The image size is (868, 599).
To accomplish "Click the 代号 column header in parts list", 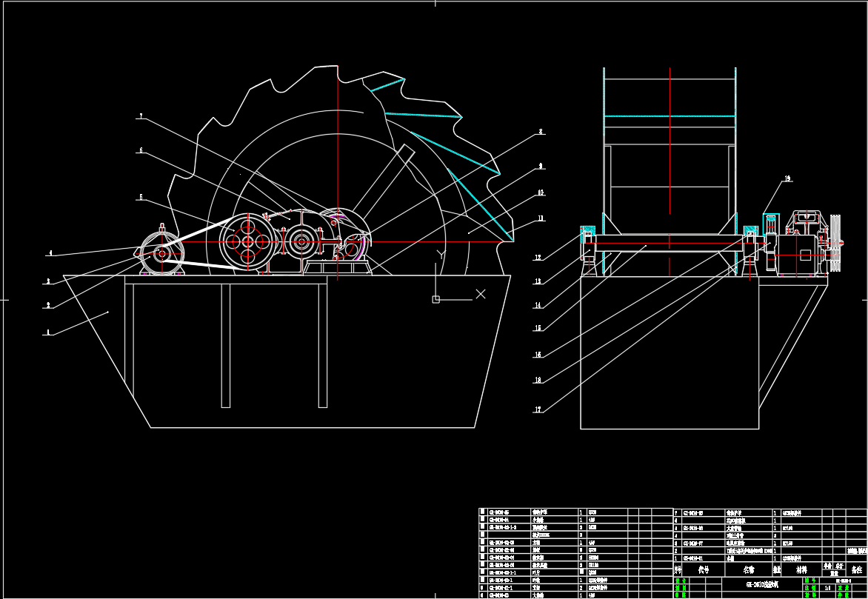I will pos(704,570).
